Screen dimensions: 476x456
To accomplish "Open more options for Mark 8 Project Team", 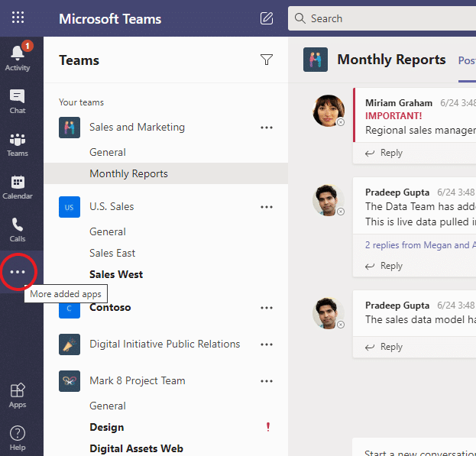I will 267,381.
